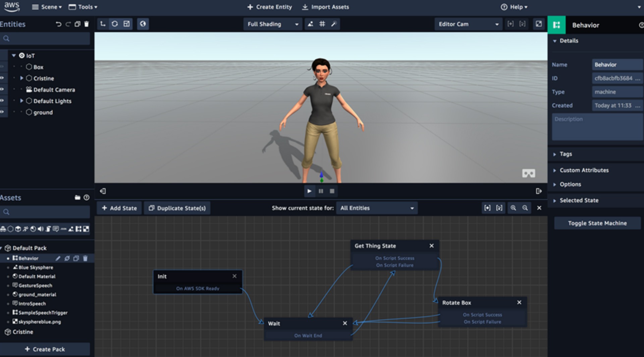Image resolution: width=644 pixels, height=357 pixels.
Task: Duplicate the Behavior asset
Action: click(76, 258)
